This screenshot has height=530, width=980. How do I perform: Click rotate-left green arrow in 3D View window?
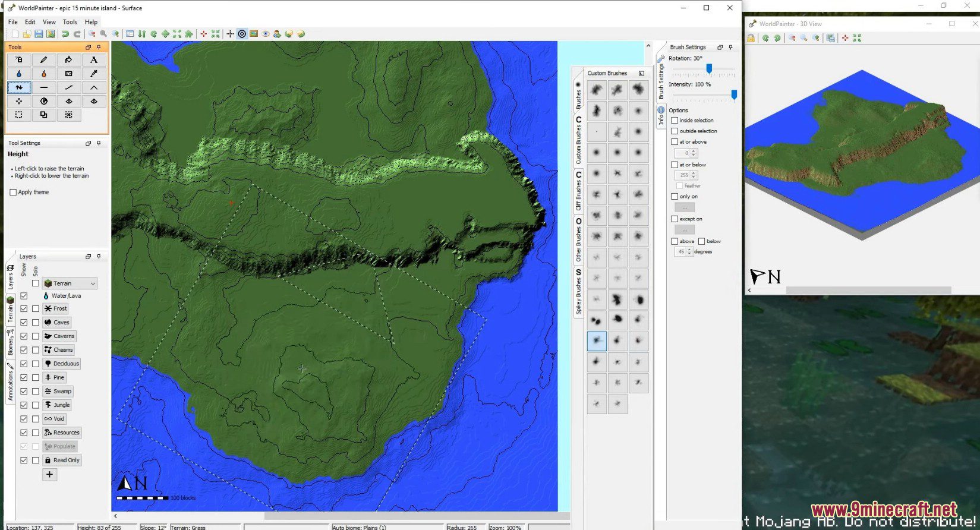pos(766,38)
